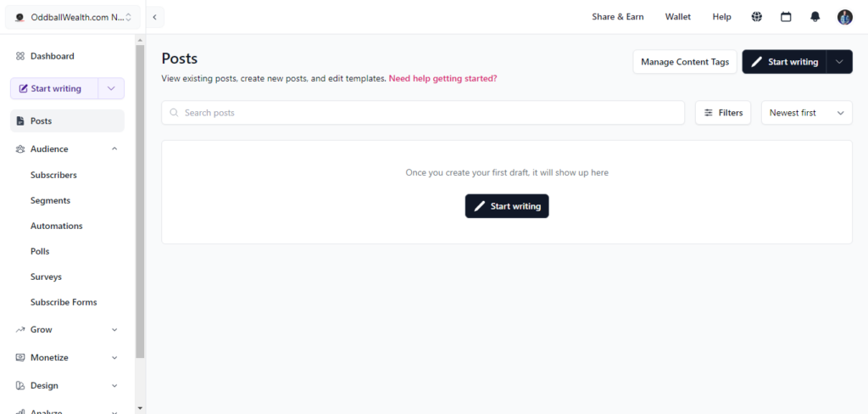This screenshot has height=414, width=868.
Task: Open Wallet in top bar
Action: coord(678,17)
